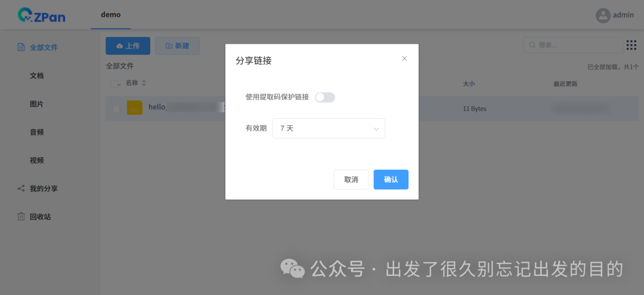Click the ZPan logo
Viewport: 644px width, 295px height.
42,15
